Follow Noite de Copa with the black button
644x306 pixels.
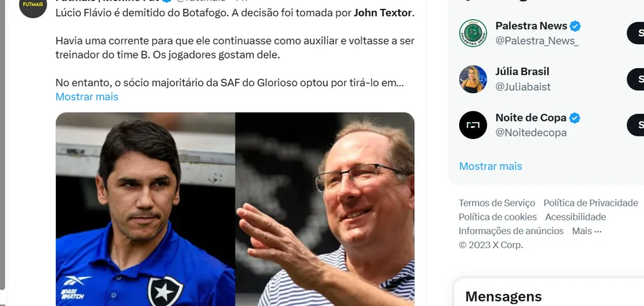[x=635, y=125]
